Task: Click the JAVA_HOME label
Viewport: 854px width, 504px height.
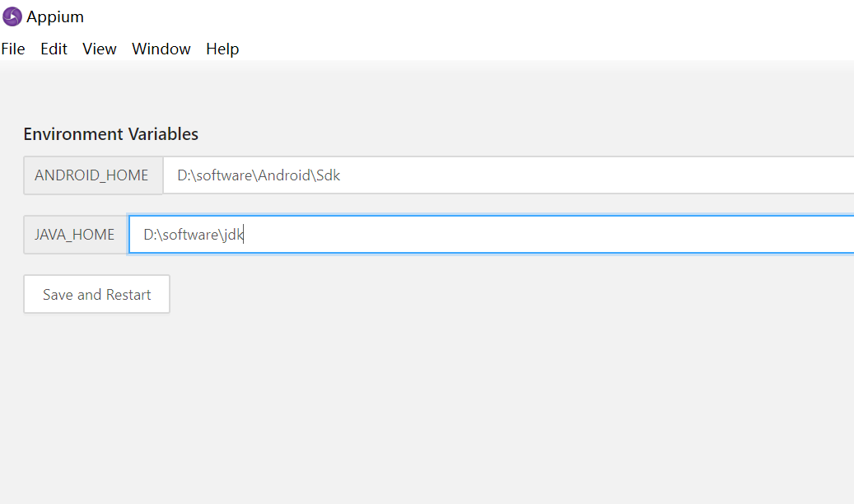Action: tap(76, 234)
